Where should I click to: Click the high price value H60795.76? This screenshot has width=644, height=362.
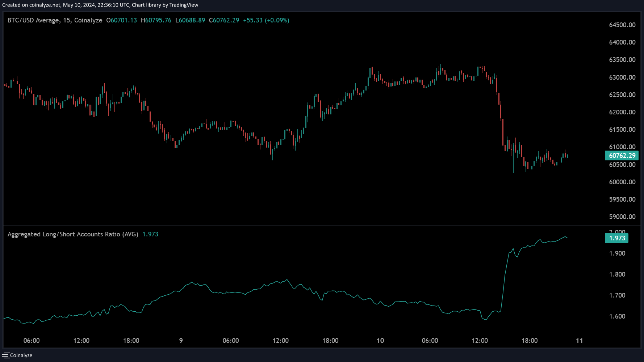pyautogui.click(x=156, y=20)
